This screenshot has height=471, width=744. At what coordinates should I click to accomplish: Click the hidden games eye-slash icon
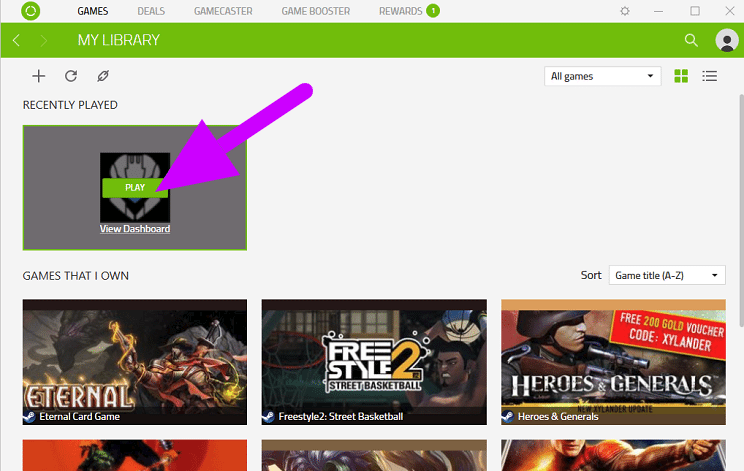coord(103,76)
